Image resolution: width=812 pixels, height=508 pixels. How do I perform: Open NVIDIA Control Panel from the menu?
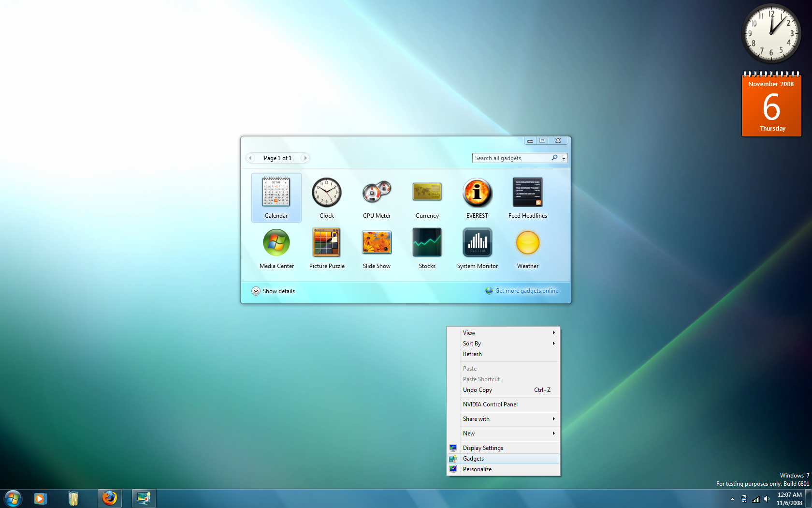point(490,404)
